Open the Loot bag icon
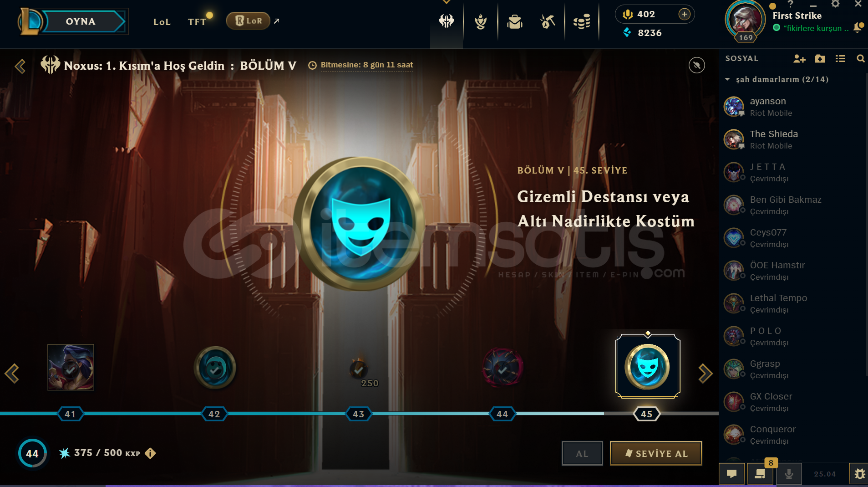 coord(514,21)
